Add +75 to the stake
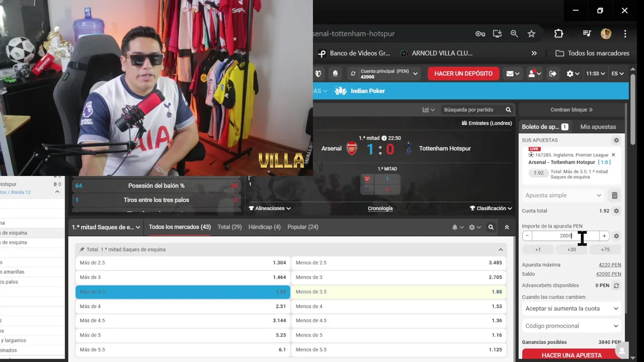Screen dimensions: 644x362 605,249
